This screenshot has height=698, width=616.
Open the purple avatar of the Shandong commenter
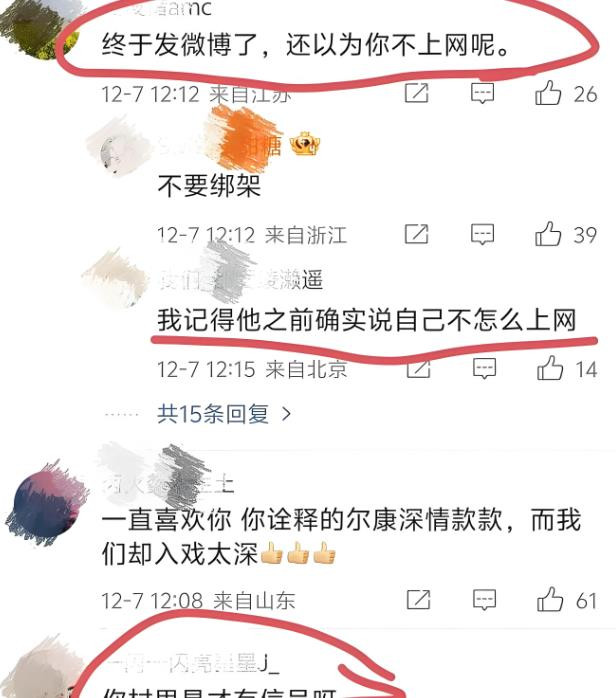pyautogui.click(x=47, y=503)
